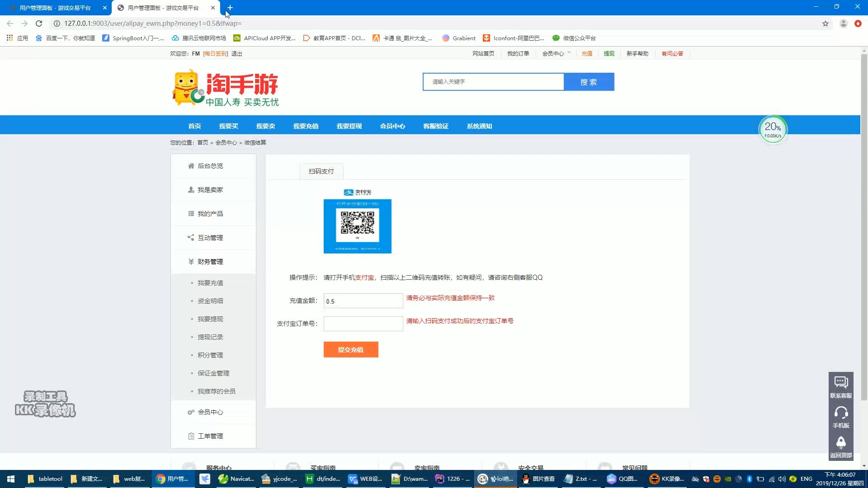Image resolution: width=868 pixels, height=488 pixels.
Task: Open the Grabient bookmark
Action: point(459,38)
